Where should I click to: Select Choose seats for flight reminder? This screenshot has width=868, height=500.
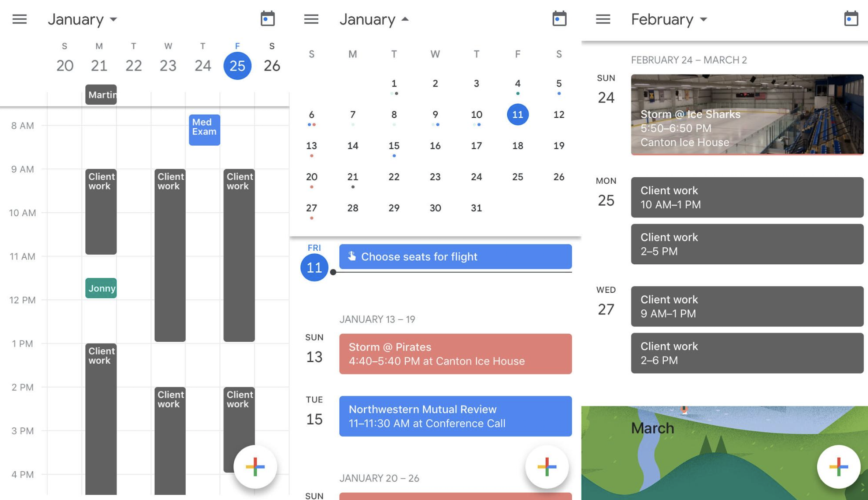tap(454, 257)
